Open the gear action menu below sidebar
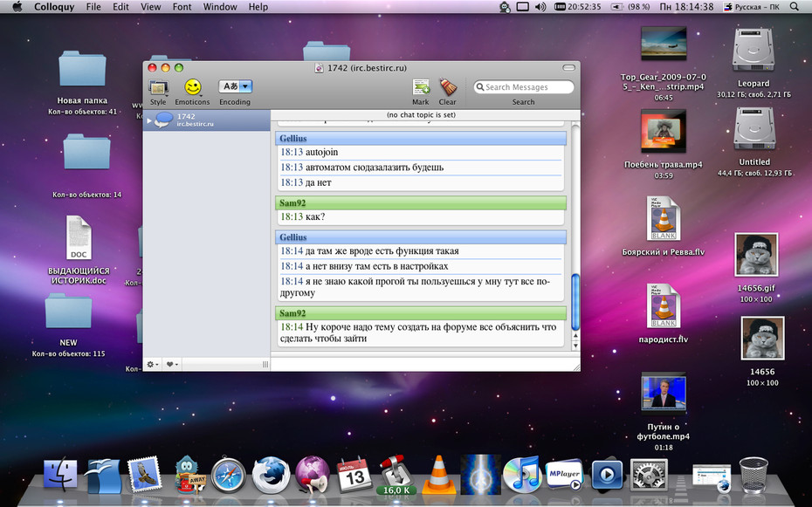Image resolution: width=812 pixels, height=507 pixels. (152, 364)
